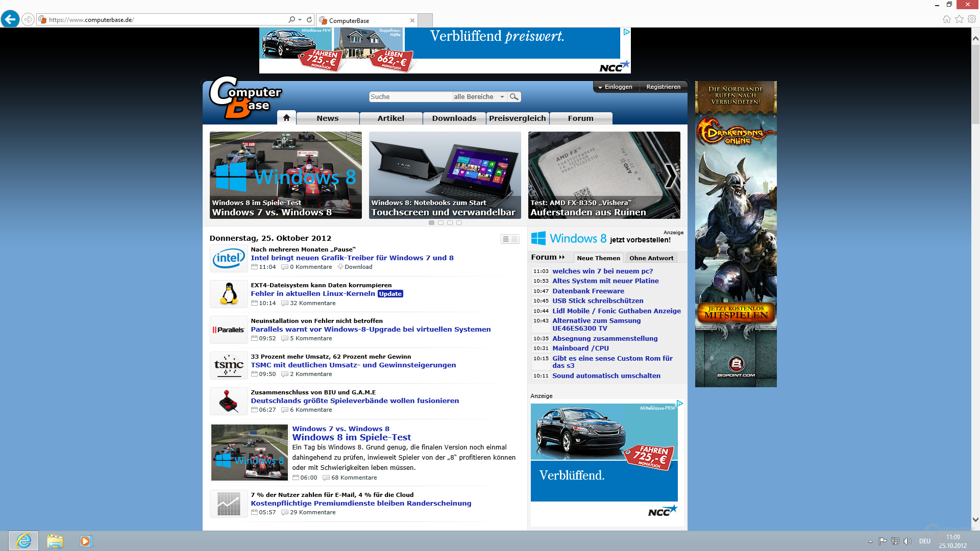Viewport: 980px width, 551px height.
Task: Click the address bar search magnifier
Action: pos(291,20)
